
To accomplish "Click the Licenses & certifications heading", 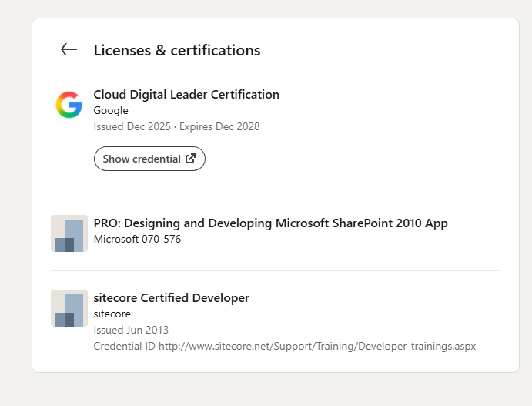I will tap(177, 50).
